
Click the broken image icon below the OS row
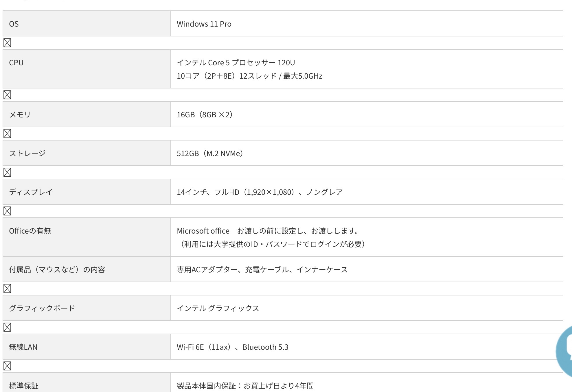coord(7,43)
